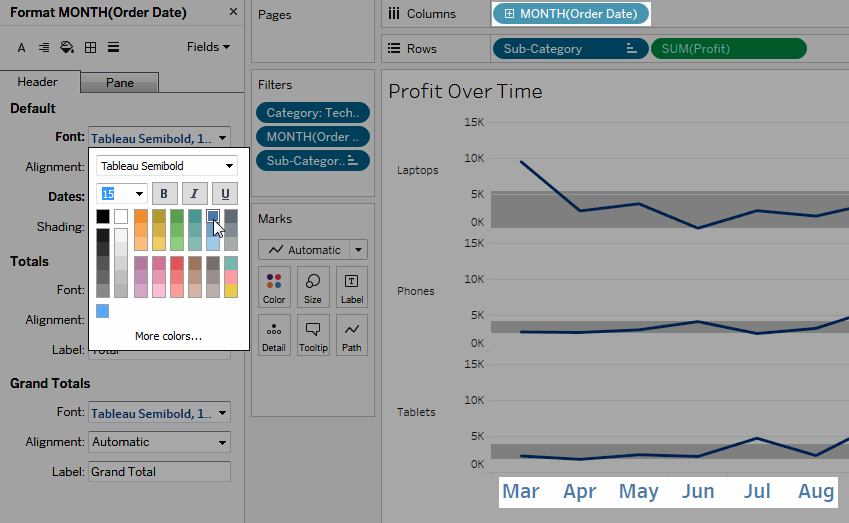Click the font size field showing 15
The image size is (849, 523).
click(115, 194)
